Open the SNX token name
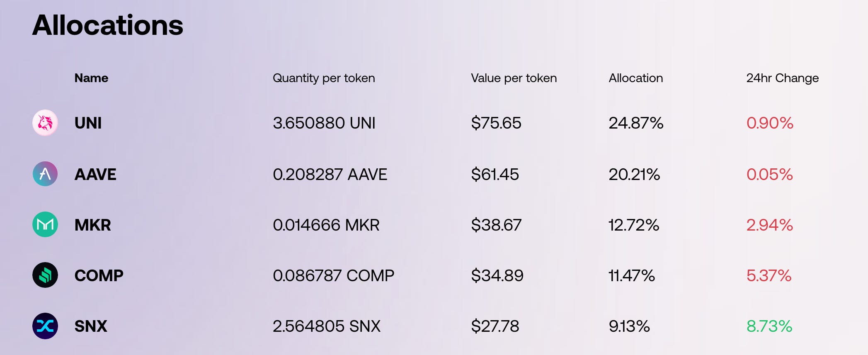The image size is (868, 355). point(91,326)
